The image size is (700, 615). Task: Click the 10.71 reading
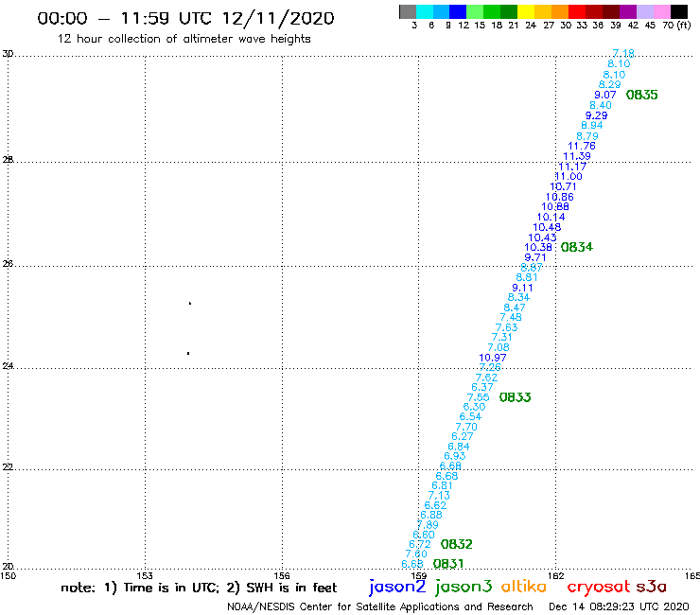(x=563, y=186)
